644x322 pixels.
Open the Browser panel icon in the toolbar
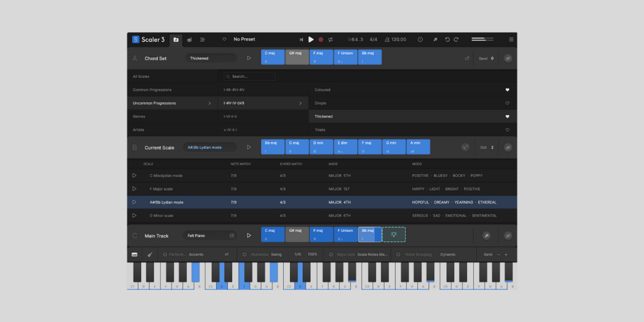click(176, 40)
